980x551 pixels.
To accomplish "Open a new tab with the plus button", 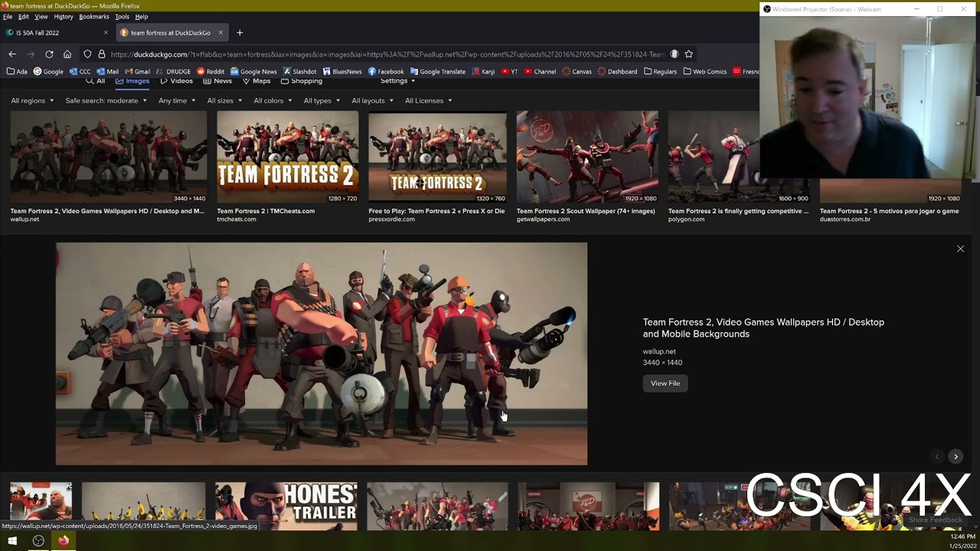I will pos(240,33).
